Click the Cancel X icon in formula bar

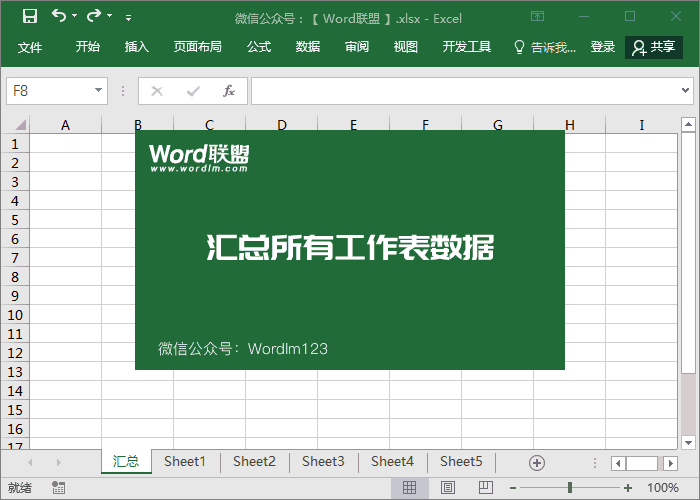(x=157, y=91)
